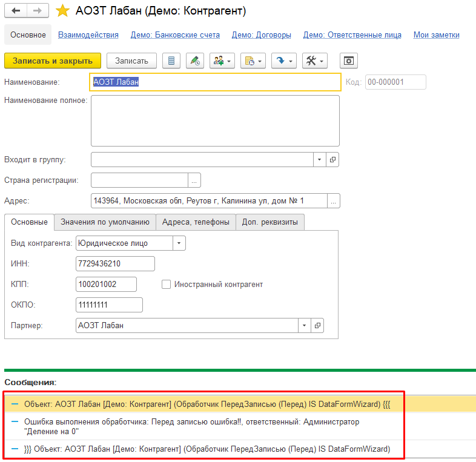
Task: Switch to Адреса, телефоны tab
Action: tap(196, 222)
